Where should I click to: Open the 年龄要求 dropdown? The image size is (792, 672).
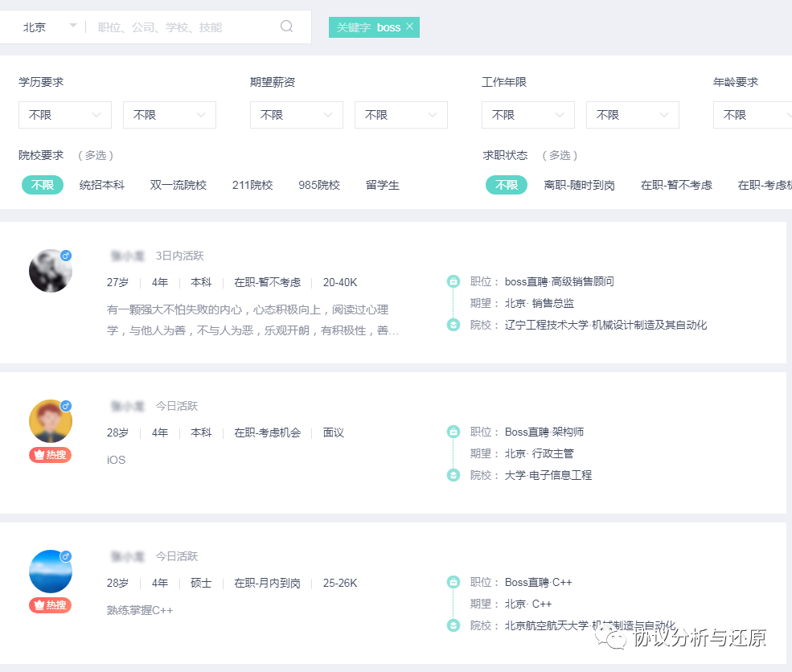point(753,115)
